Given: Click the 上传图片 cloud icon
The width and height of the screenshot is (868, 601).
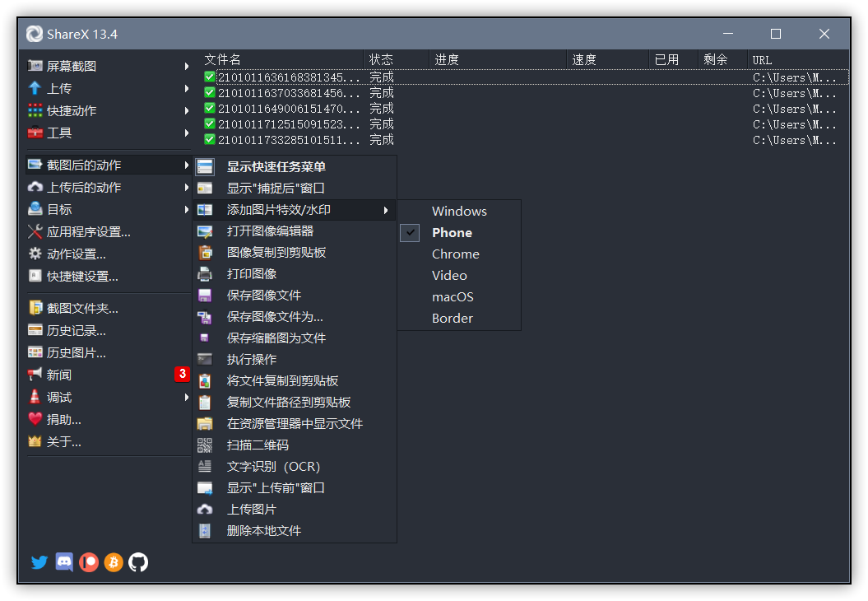Looking at the screenshot, I should click(205, 509).
